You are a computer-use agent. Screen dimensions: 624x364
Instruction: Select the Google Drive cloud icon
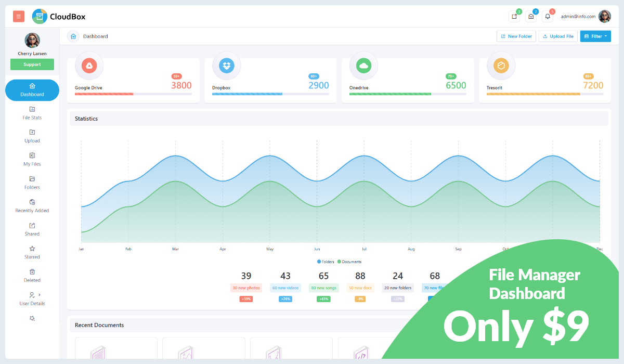89,66
